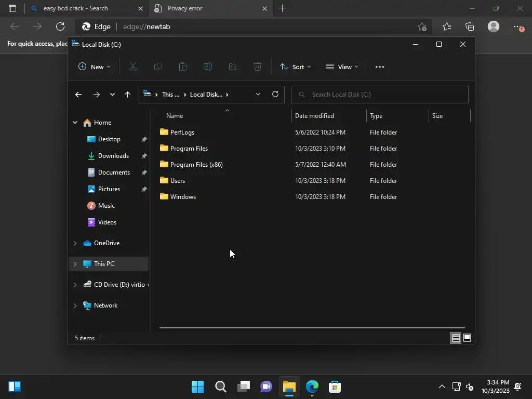Switch to large thumbnails view using status bar icon
This screenshot has width=532, height=399.
click(x=467, y=338)
